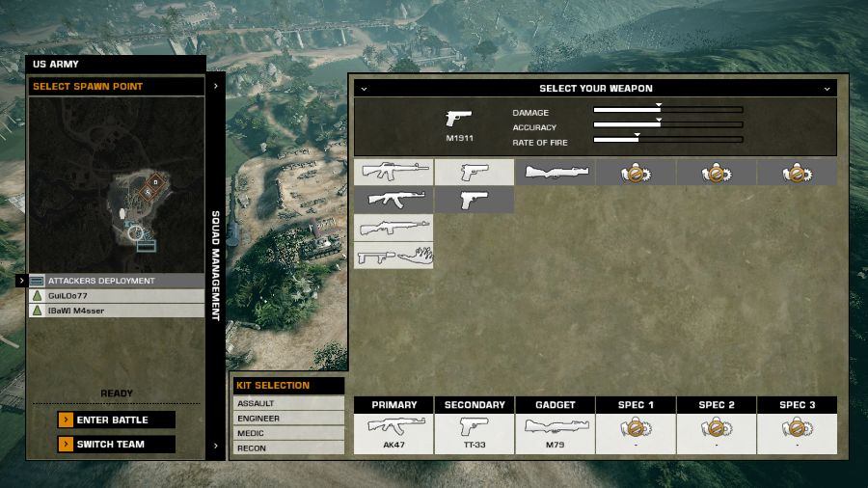This screenshot has width=868, height=488.
Task: Select empty Spec 1 gear icon in grid
Action: [636, 172]
